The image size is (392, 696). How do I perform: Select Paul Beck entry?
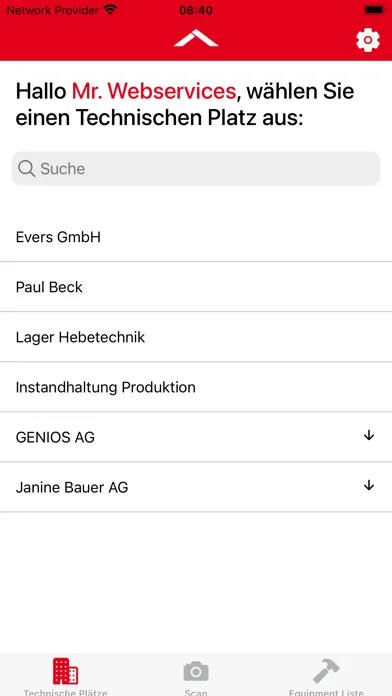coord(196,287)
